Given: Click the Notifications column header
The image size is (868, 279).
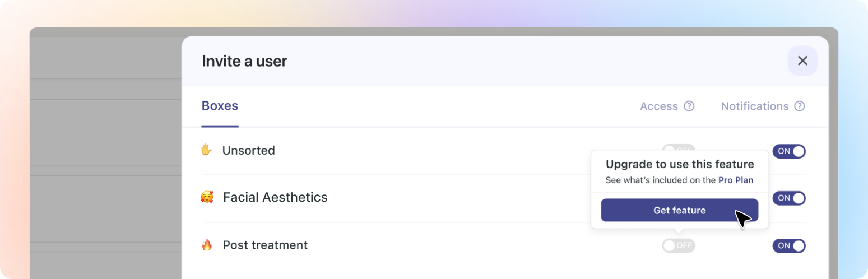Looking at the screenshot, I should [754, 106].
